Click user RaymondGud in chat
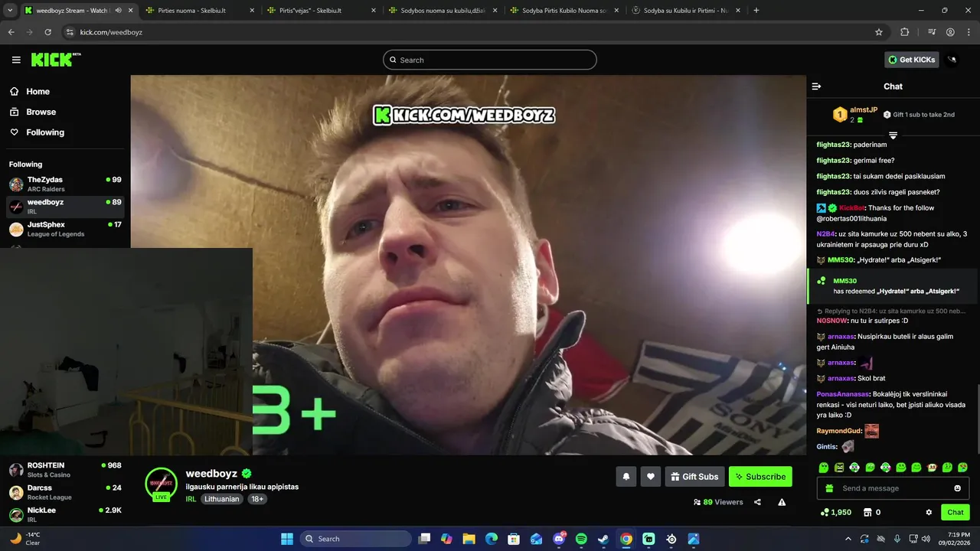 838,431
